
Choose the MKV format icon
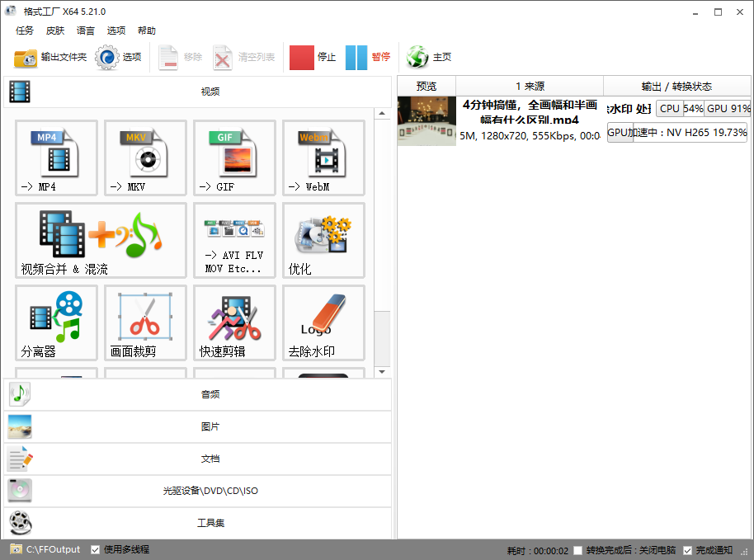145,158
